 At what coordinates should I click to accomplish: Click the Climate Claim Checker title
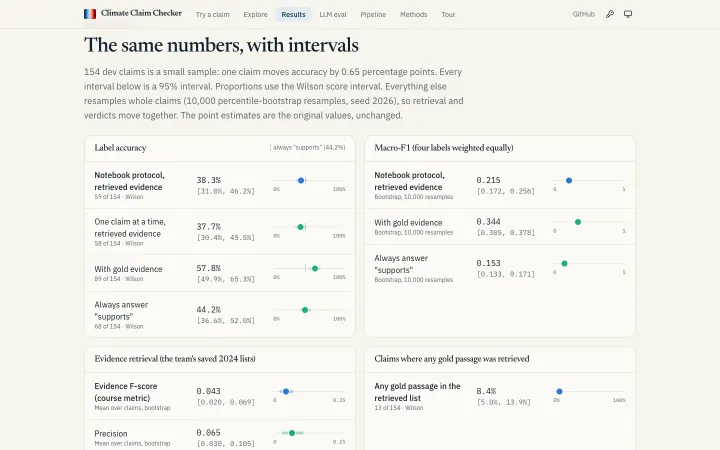[x=141, y=13]
